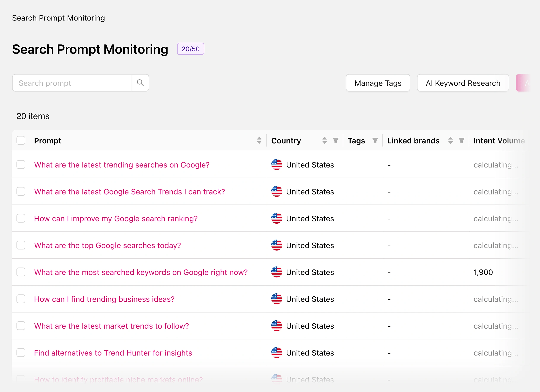The height and width of the screenshot is (392, 540).
Task: Open 'What are the latest trending searches on Google?'
Action: tap(122, 165)
